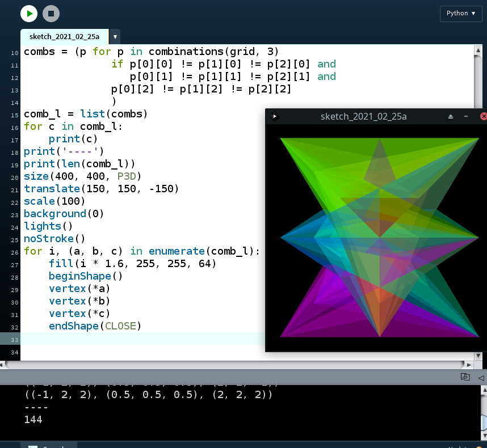Click 'print(c)' on line 17
This screenshot has width=487, height=448.
pos(73,139)
